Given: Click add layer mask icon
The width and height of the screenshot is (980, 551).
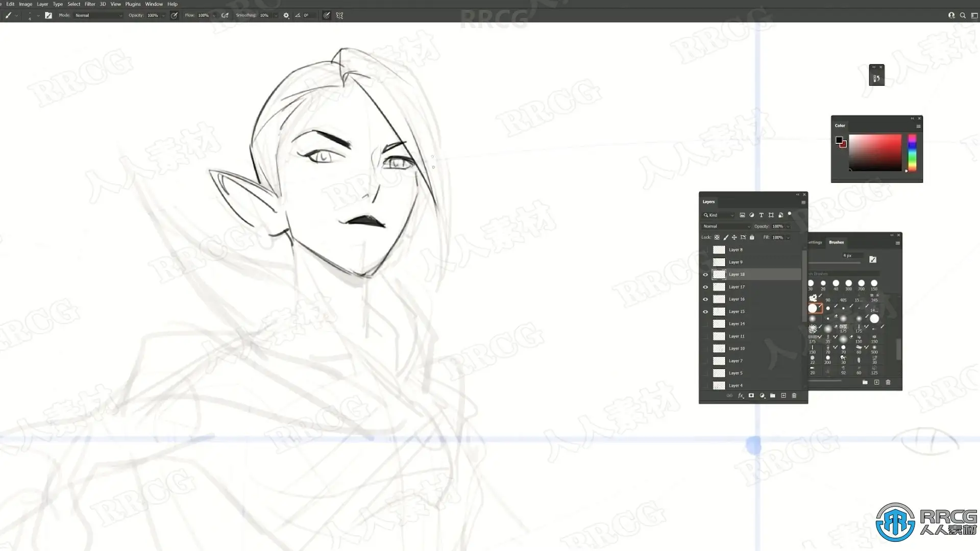Looking at the screenshot, I should point(751,395).
